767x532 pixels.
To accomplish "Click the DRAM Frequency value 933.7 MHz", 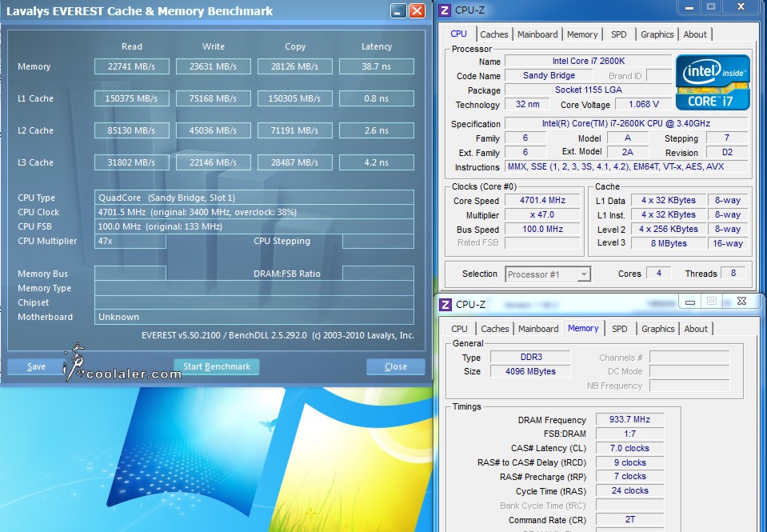I will click(629, 419).
